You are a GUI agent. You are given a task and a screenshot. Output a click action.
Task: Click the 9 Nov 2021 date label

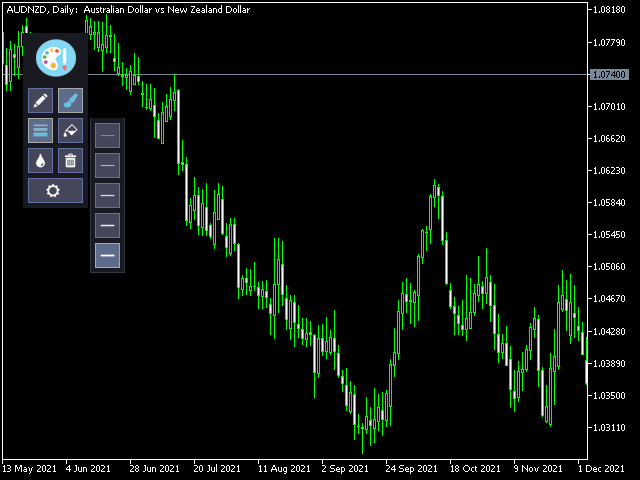click(538, 469)
